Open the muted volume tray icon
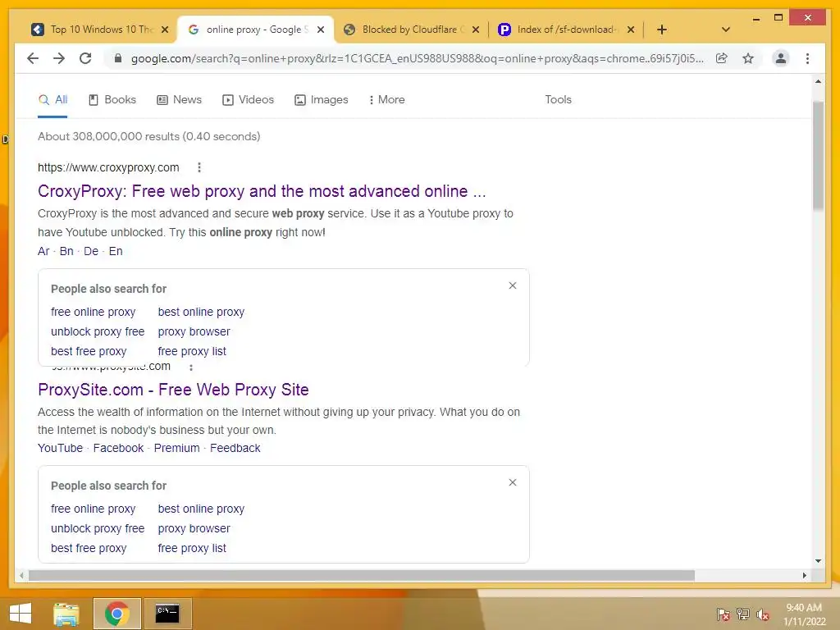 click(763, 614)
